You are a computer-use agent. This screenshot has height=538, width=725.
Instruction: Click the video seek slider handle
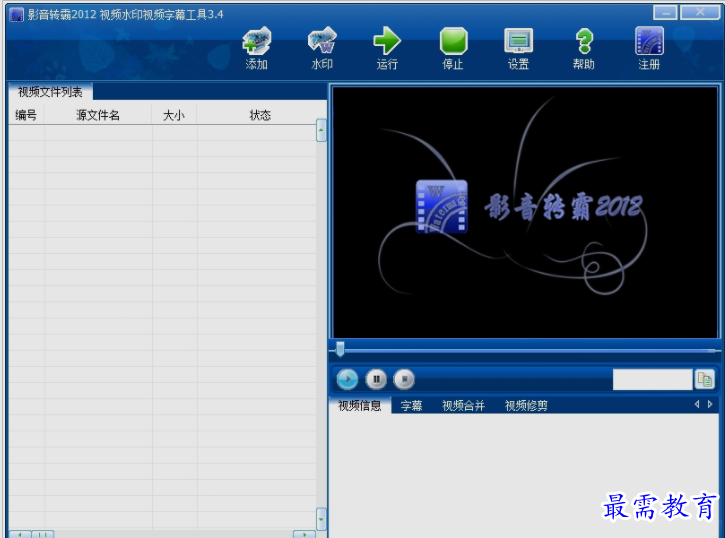click(340, 349)
